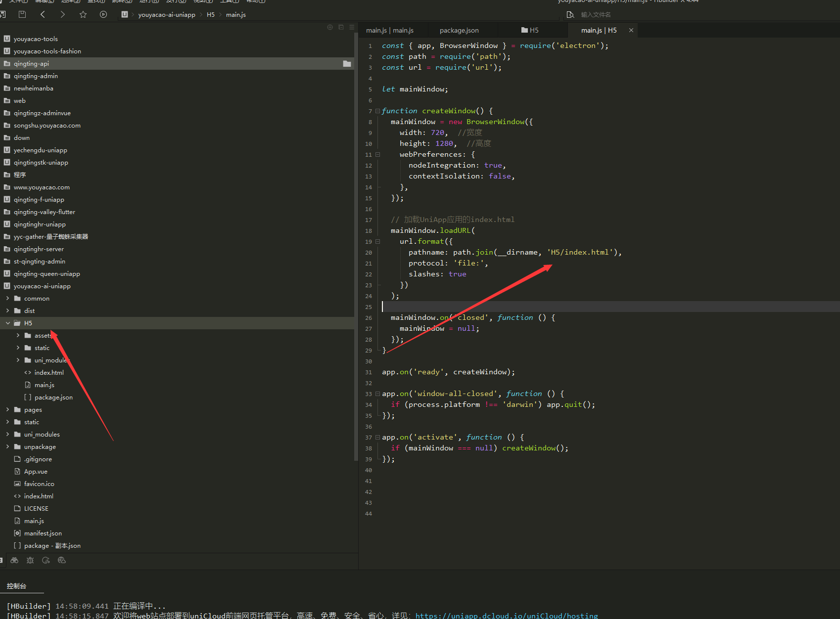840x619 pixels.
Task: Close the main.js | H5 tab
Action: (631, 30)
